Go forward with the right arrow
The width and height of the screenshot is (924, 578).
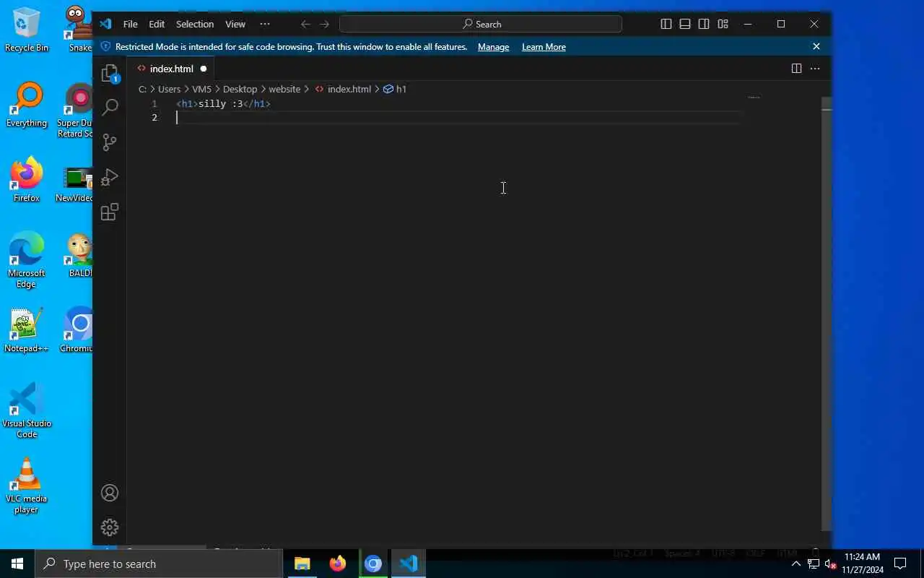[325, 24]
